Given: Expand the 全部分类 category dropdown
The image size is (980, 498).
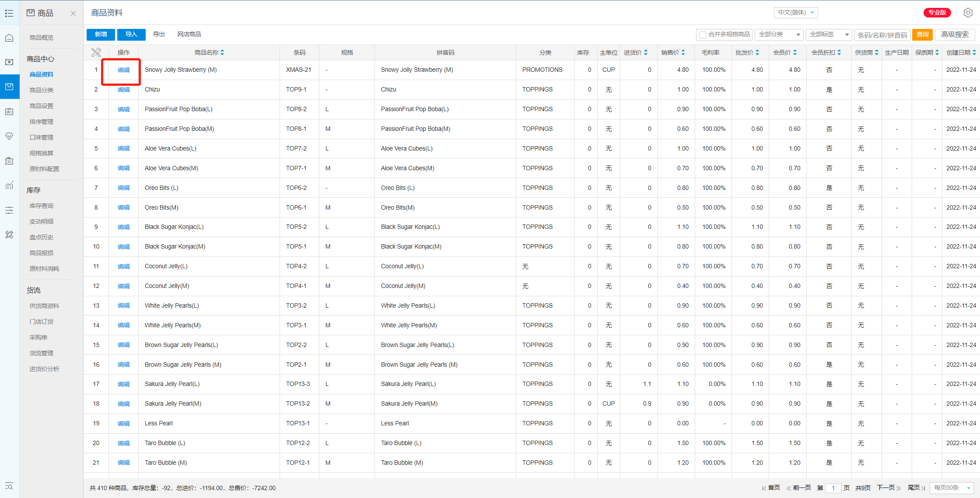Looking at the screenshot, I should coord(780,35).
